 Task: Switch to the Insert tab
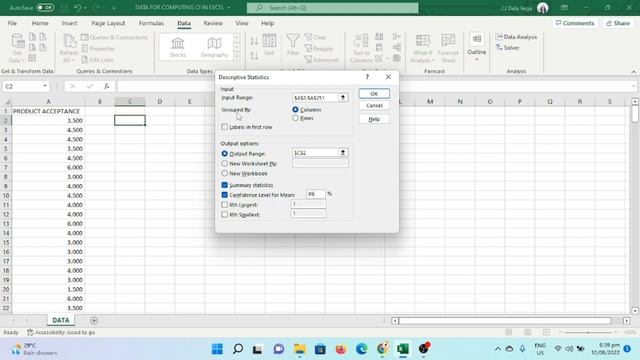[69, 23]
